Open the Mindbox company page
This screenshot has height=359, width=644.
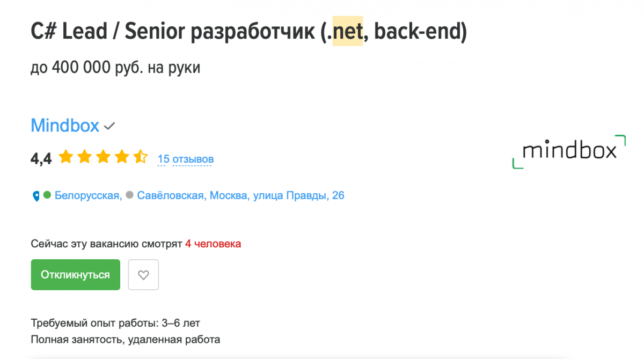(64, 126)
